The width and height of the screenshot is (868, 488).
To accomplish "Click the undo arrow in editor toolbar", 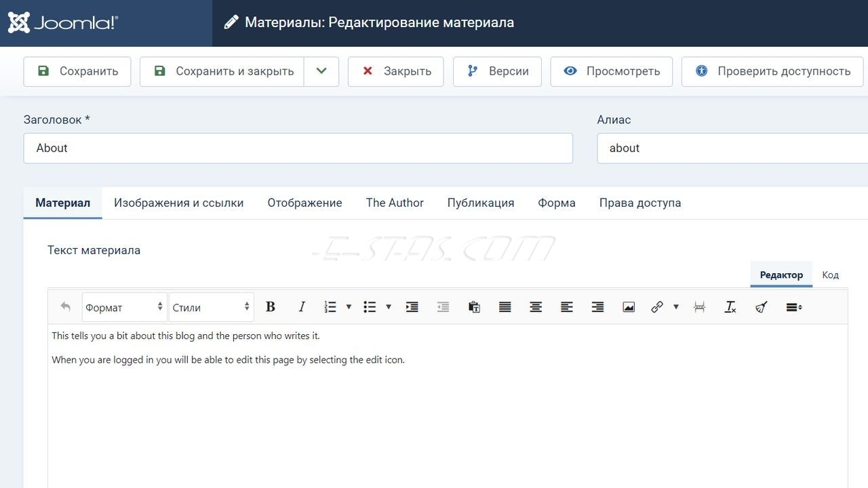I will 66,307.
